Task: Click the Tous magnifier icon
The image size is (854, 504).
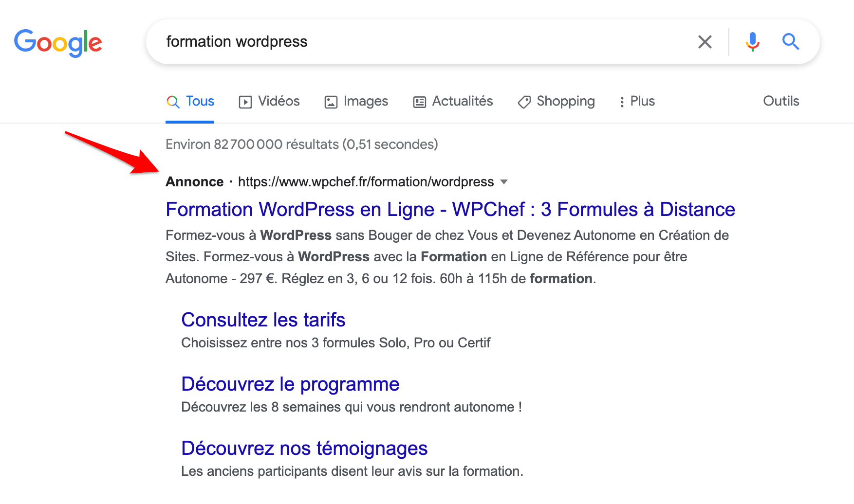Action: (173, 102)
